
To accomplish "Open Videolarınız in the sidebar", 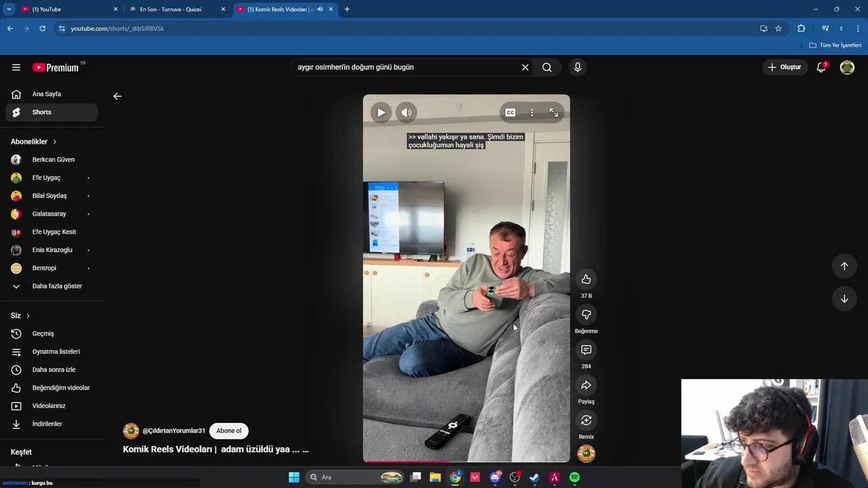I will click(52, 406).
